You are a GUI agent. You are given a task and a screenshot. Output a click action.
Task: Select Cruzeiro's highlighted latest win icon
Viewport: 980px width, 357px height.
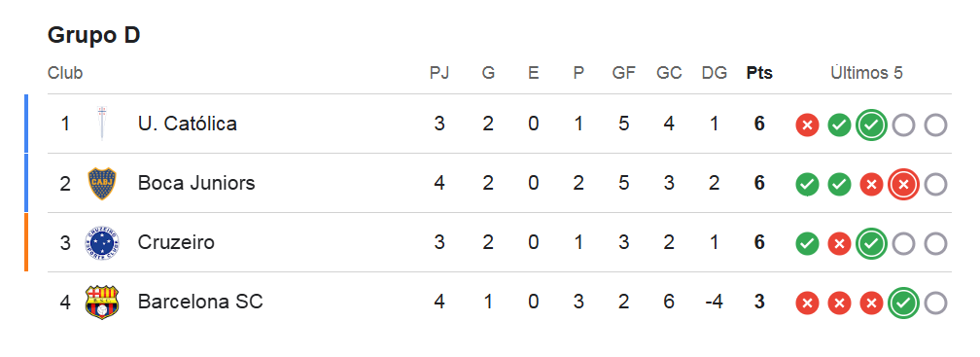click(871, 244)
